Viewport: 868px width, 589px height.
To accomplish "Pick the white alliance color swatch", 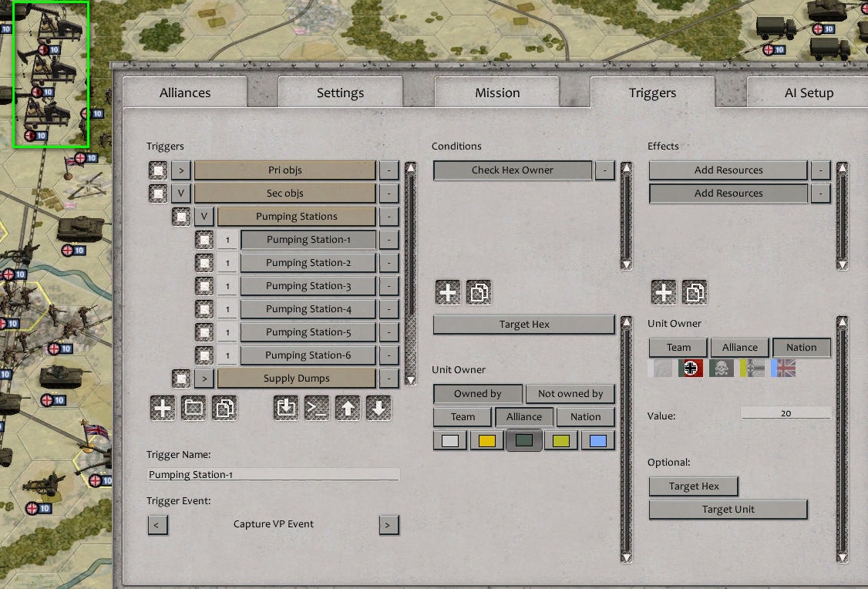I will [450, 441].
